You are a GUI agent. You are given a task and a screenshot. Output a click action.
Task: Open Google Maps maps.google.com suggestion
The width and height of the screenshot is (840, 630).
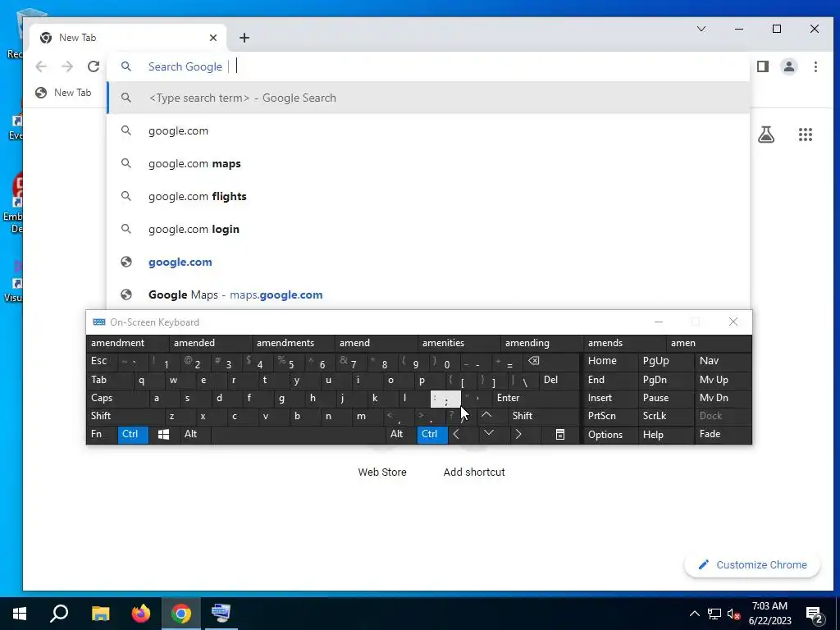[428, 294]
